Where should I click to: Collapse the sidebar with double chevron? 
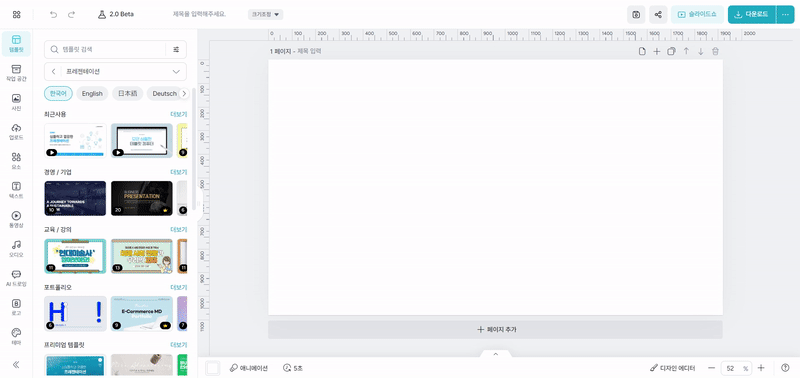16,364
